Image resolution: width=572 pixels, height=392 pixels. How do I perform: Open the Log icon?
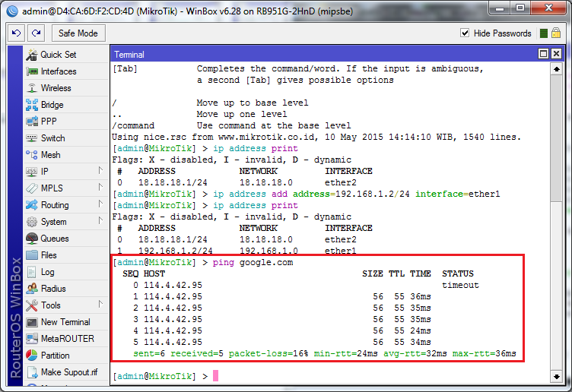click(x=32, y=272)
